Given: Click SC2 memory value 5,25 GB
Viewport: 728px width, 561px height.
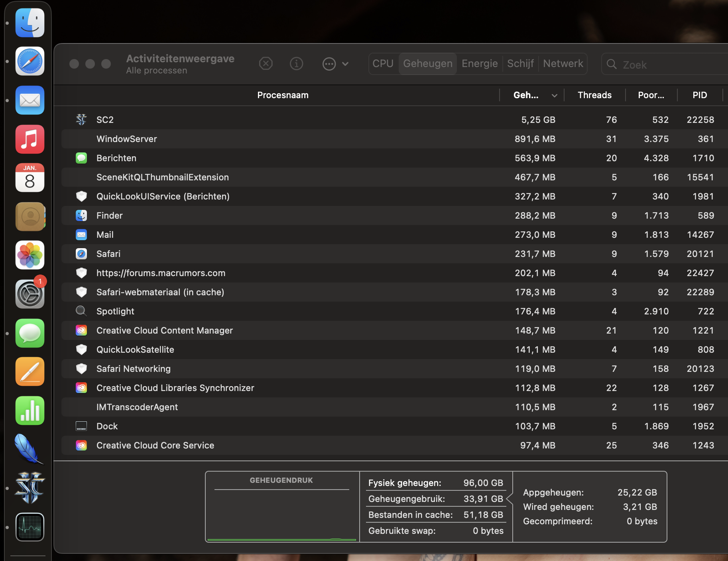Looking at the screenshot, I should pos(538,120).
